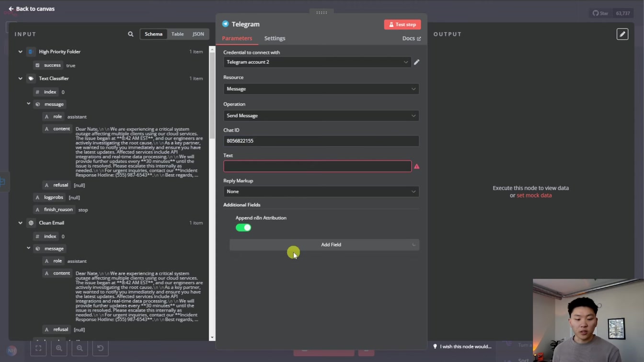Click the canvas reset zoom icon
The width and height of the screenshot is (644, 362).
[101, 348]
